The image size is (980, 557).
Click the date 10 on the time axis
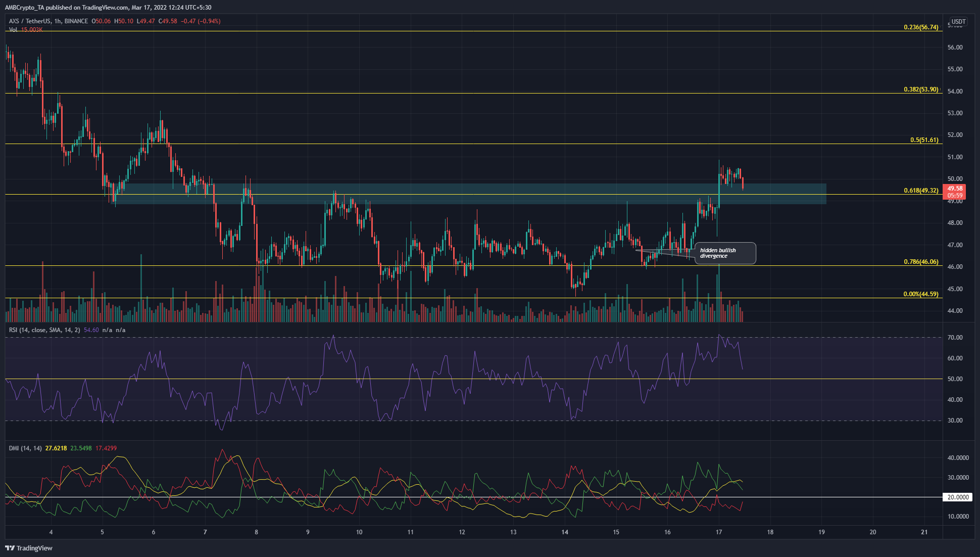[359, 532]
